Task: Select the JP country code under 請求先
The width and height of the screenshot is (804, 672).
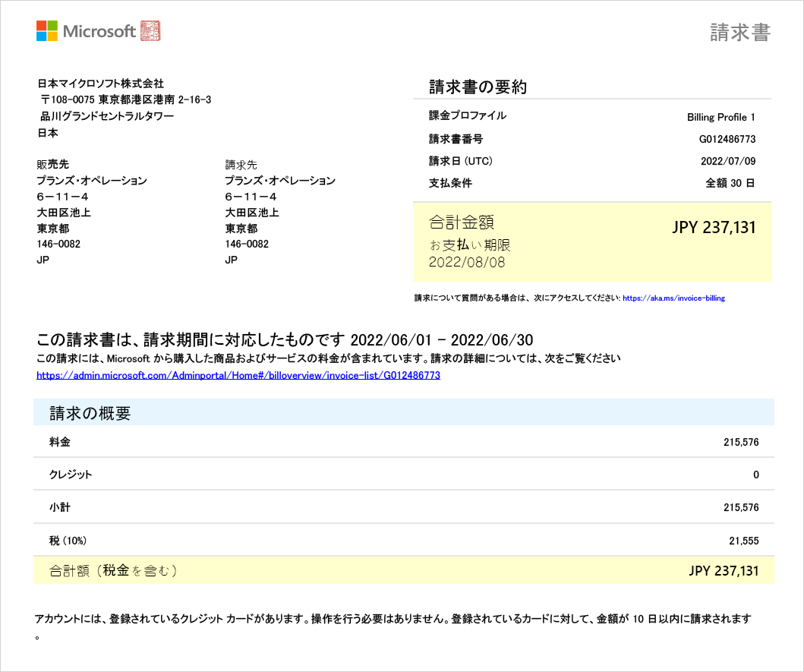Action: 232,260
